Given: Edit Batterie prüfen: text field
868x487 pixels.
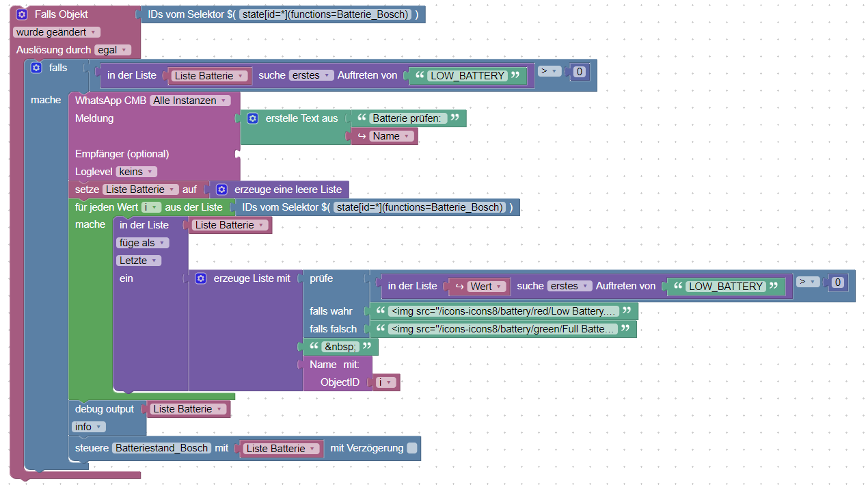Looking at the screenshot, I should [x=408, y=118].
